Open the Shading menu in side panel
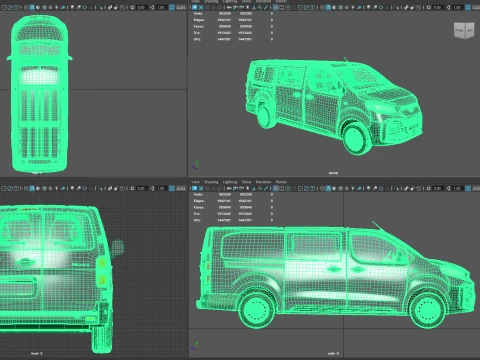The height and width of the screenshot is (360, 480). (211, 182)
